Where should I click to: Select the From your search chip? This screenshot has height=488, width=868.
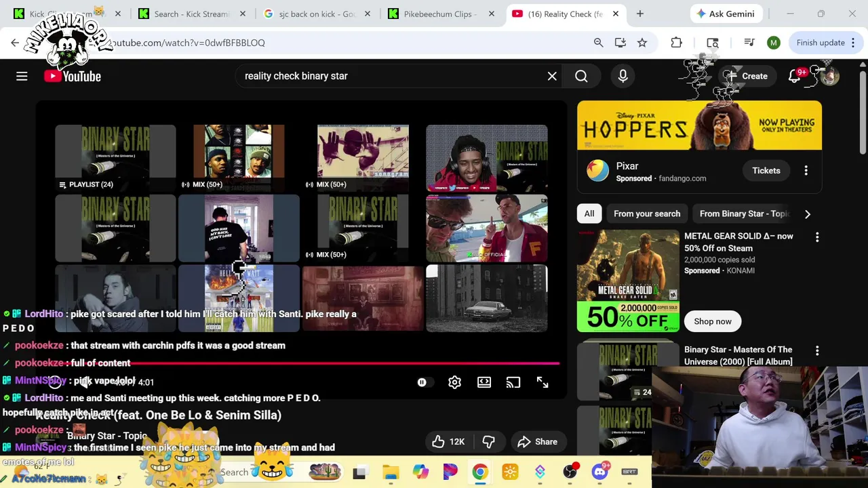(x=647, y=213)
